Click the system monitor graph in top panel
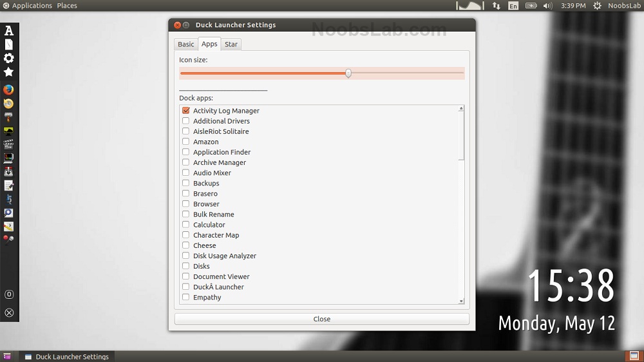The image size is (644, 362). pos(470,6)
